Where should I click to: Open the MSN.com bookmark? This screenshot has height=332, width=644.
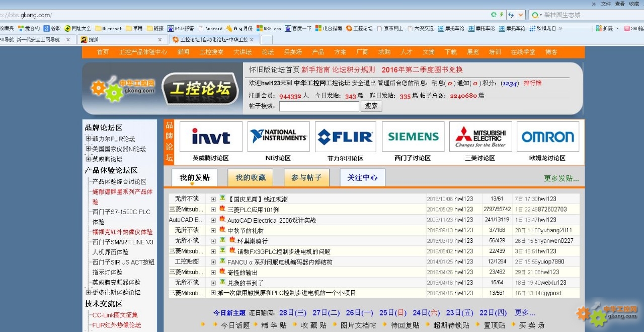pyautogui.click(x=269, y=29)
